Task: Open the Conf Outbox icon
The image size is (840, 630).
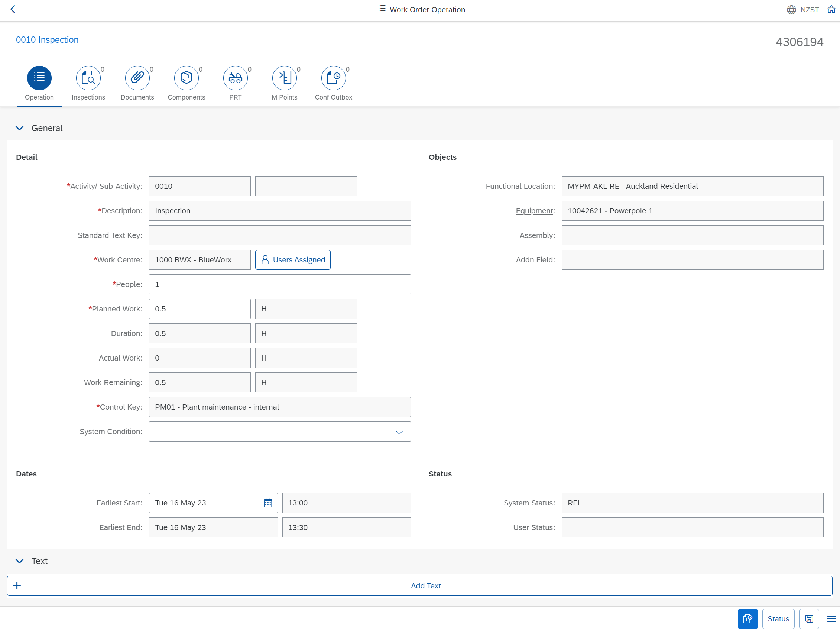Action: [x=333, y=78]
